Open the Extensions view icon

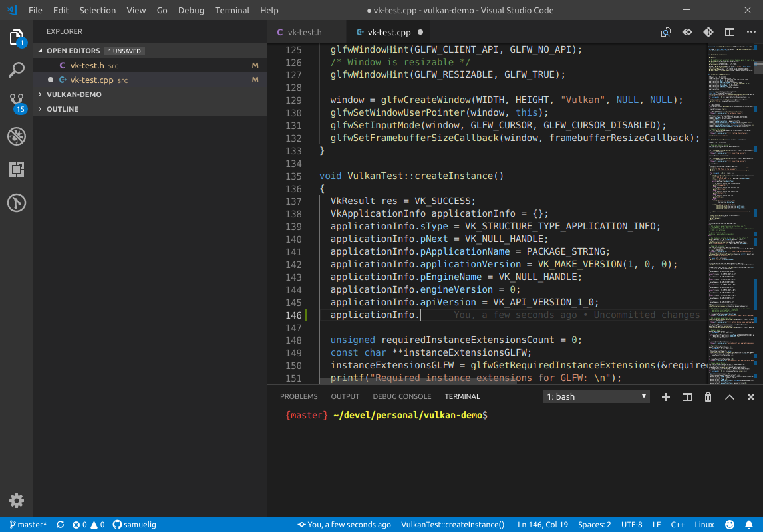(x=17, y=170)
